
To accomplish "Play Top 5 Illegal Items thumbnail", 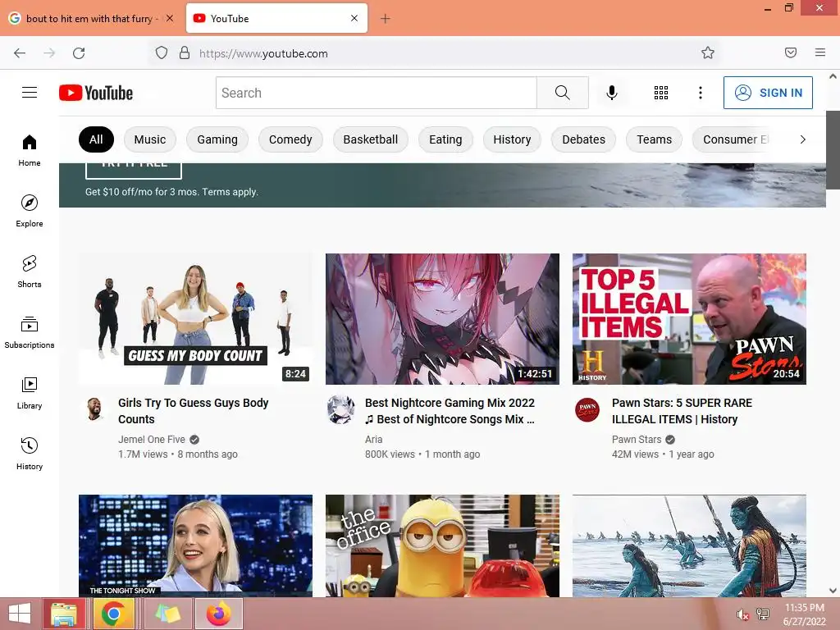I will click(689, 319).
